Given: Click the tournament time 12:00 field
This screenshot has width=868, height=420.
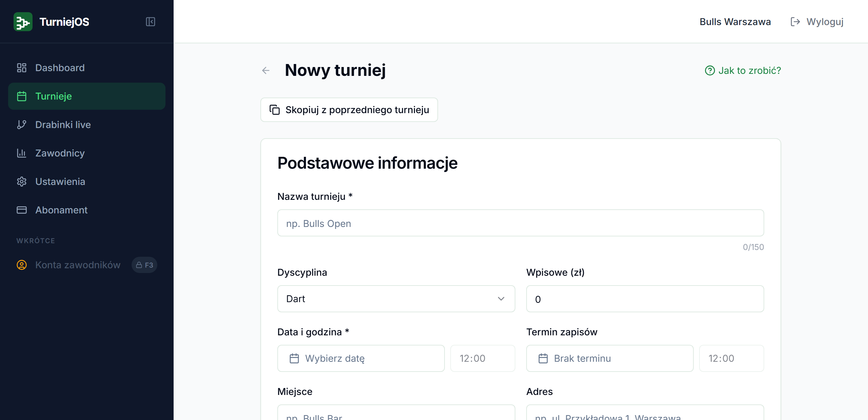Looking at the screenshot, I should 482,358.
